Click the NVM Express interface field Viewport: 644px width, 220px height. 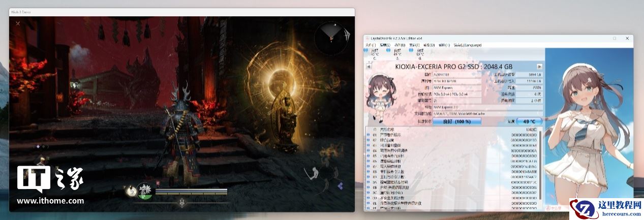click(x=457, y=87)
